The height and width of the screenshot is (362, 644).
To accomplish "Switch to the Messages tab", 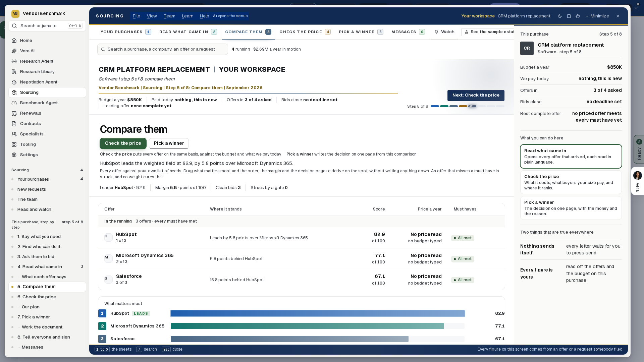I will [408, 32].
